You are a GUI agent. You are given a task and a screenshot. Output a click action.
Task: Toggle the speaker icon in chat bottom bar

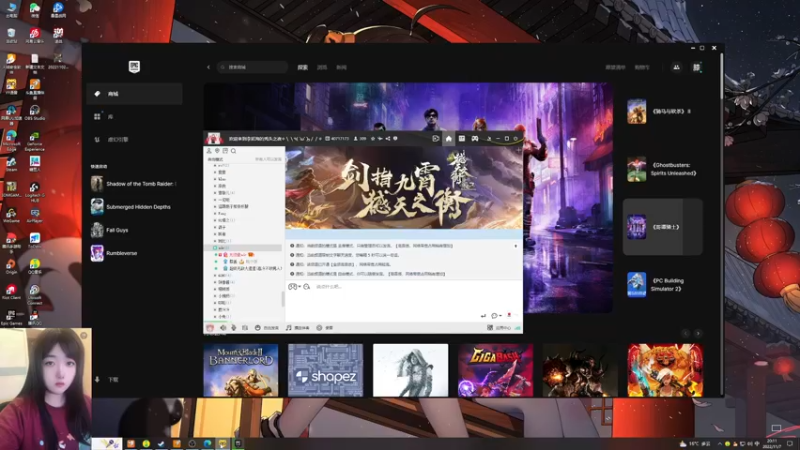click(x=223, y=328)
